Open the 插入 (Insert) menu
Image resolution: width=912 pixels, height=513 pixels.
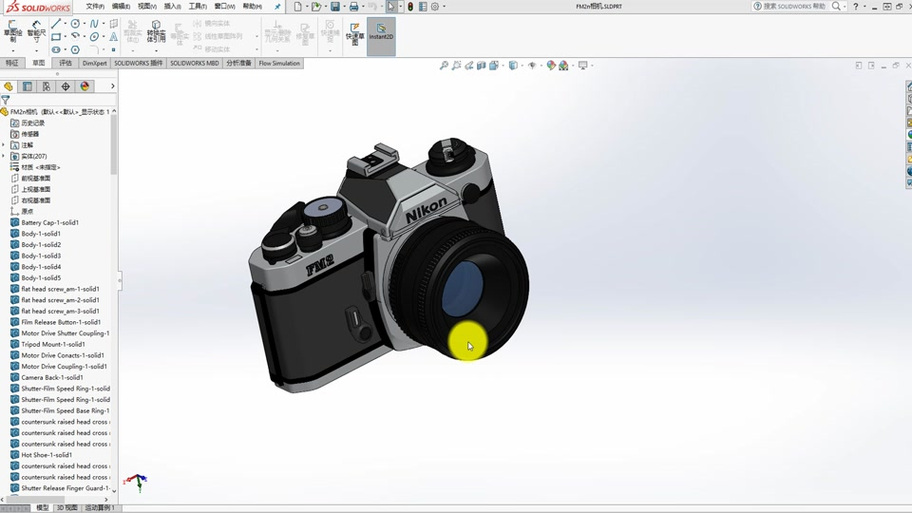click(172, 6)
